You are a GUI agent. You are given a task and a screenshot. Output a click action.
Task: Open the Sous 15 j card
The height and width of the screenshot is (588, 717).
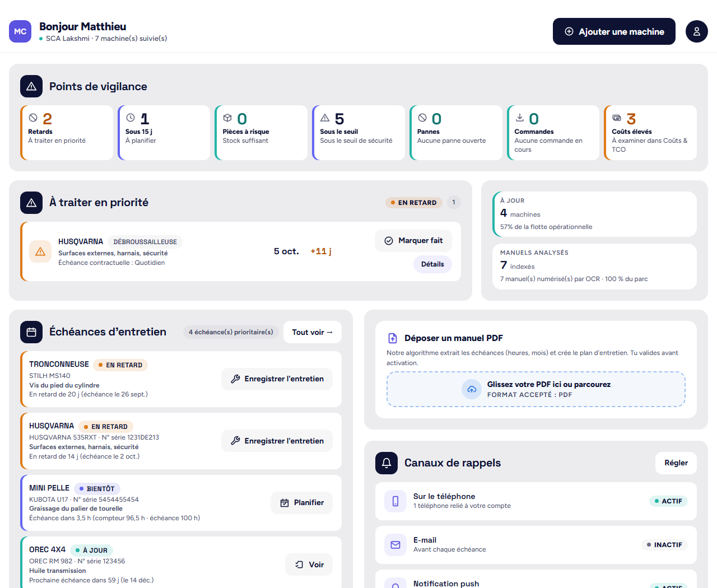pos(164,133)
